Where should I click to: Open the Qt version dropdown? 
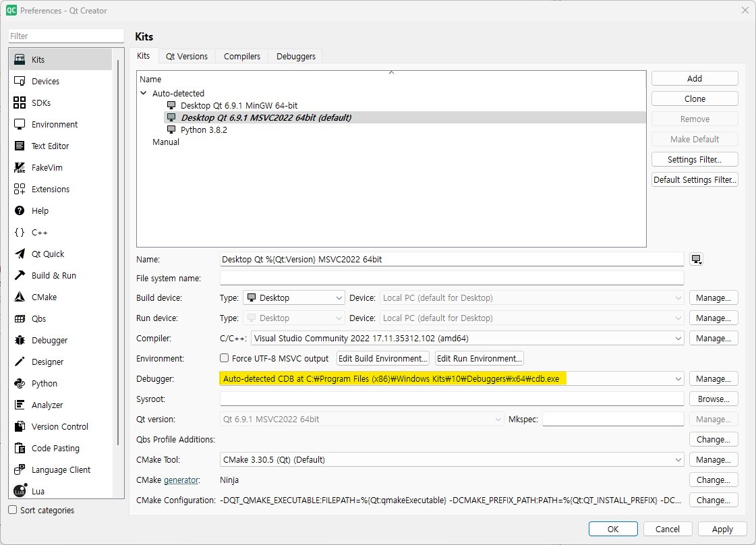click(361, 419)
